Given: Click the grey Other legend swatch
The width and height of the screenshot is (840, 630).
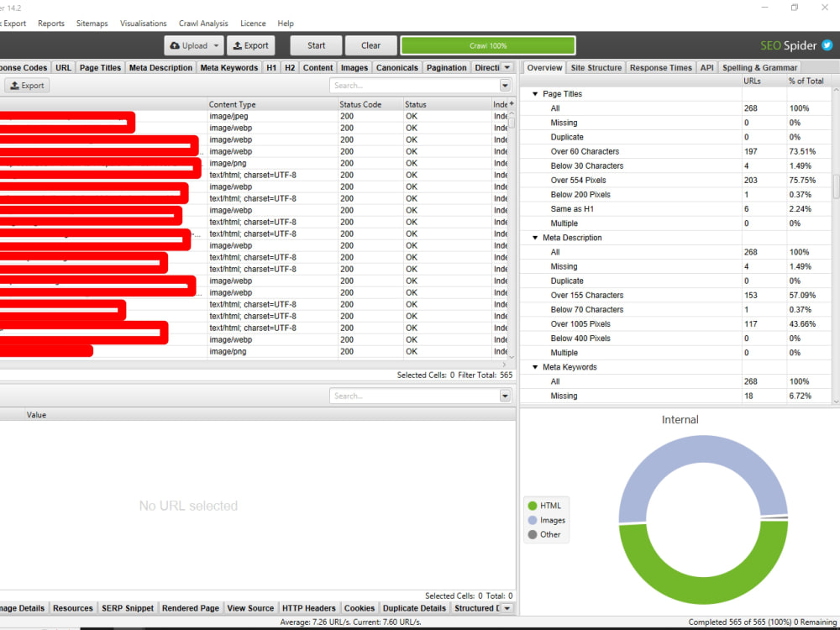Looking at the screenshot, I should [532, 534].
